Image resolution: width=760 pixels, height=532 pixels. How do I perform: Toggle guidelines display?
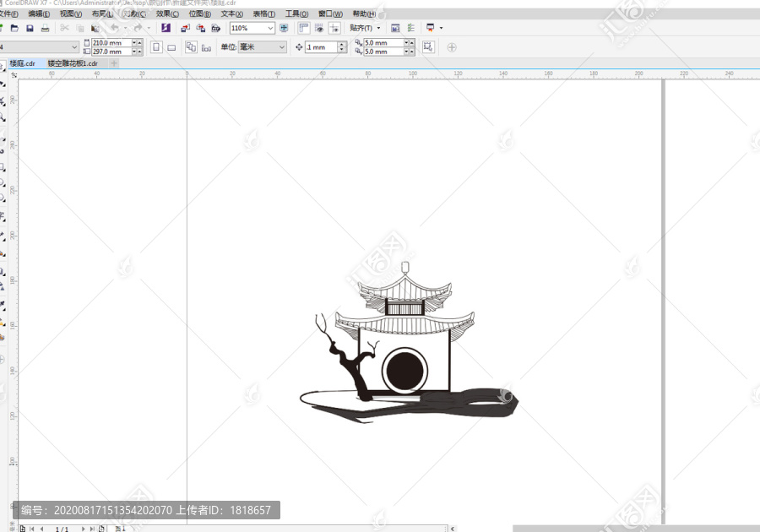pos(334,28)
